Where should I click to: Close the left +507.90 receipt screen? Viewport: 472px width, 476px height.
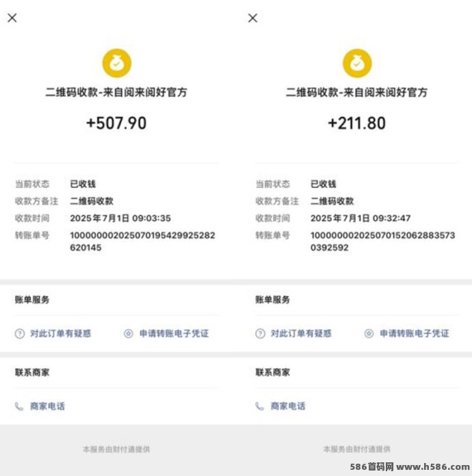coord(12,18)
